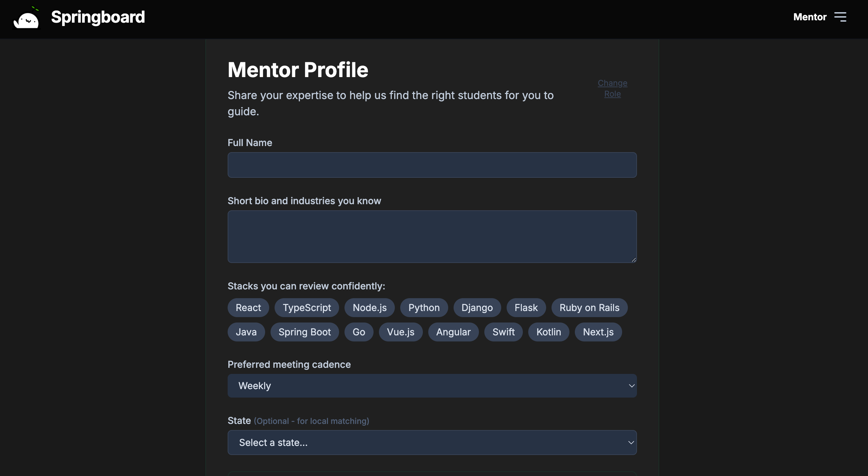Open the Preferred meeting cadence dropdown
Viewport: 868px width, 476px height.
pyautogui.click(x=432, y=386)
